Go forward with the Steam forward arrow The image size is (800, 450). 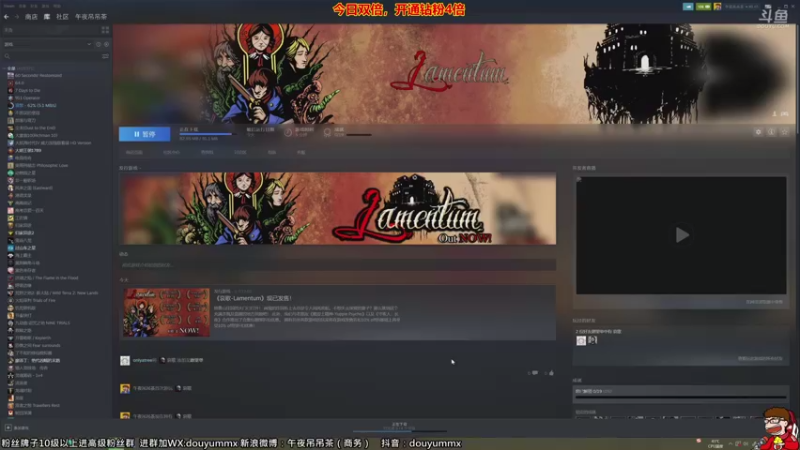[16, 17]
